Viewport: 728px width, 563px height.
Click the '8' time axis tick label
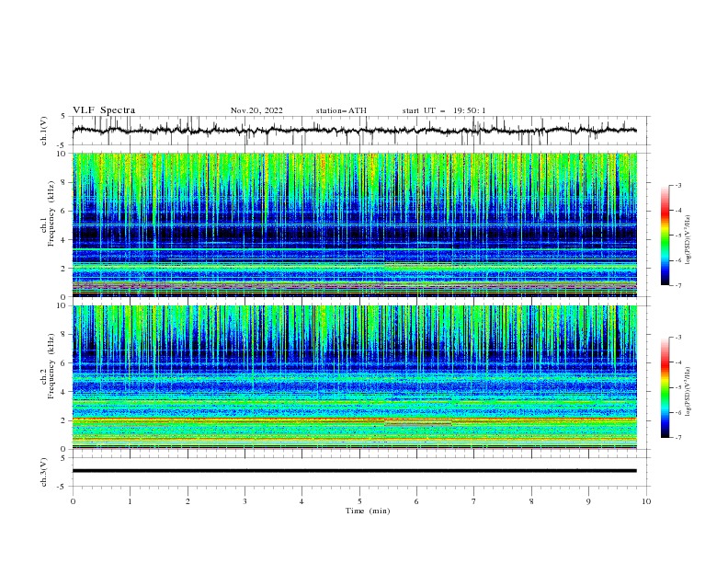coord(531,501)
